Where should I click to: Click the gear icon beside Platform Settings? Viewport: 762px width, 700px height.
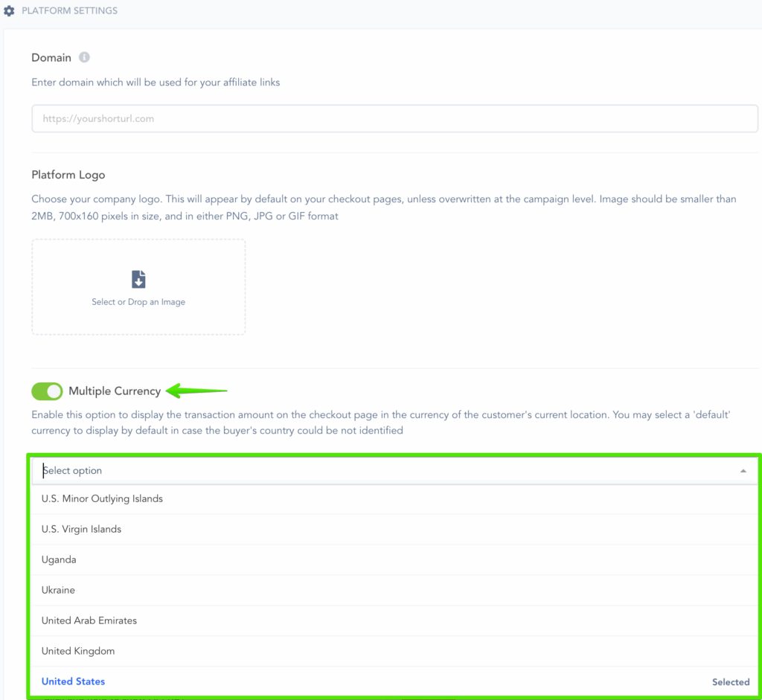point(10,11)
